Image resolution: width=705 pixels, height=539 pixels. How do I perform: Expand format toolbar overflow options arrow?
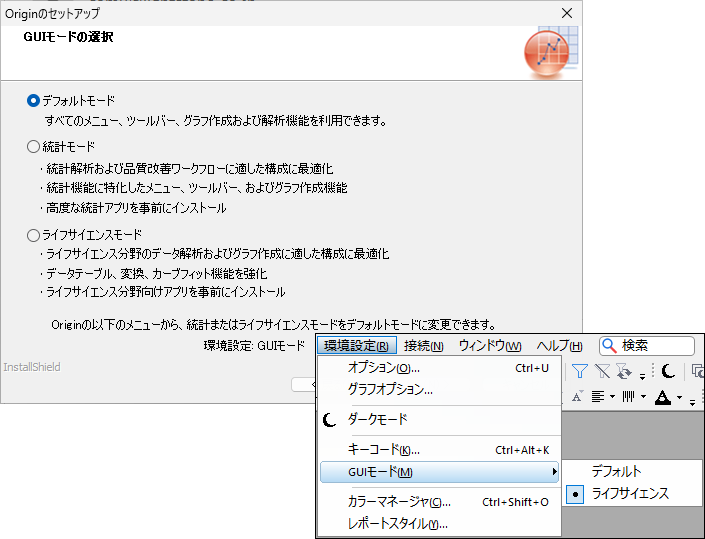(693, 401)
